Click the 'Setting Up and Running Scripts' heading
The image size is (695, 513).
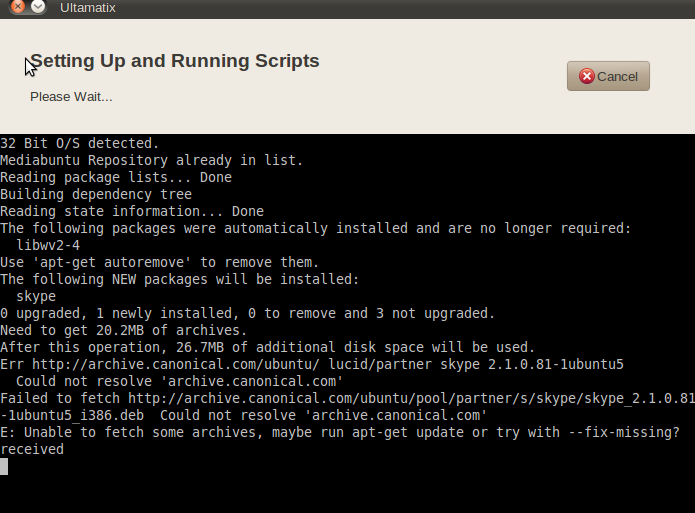[x=175, y=61]
